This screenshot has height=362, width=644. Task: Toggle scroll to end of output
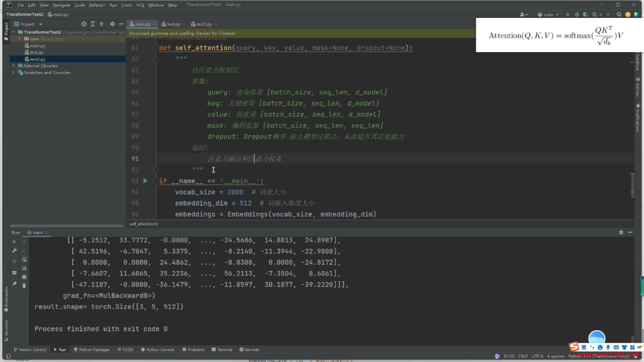click(x=24, y=268)
